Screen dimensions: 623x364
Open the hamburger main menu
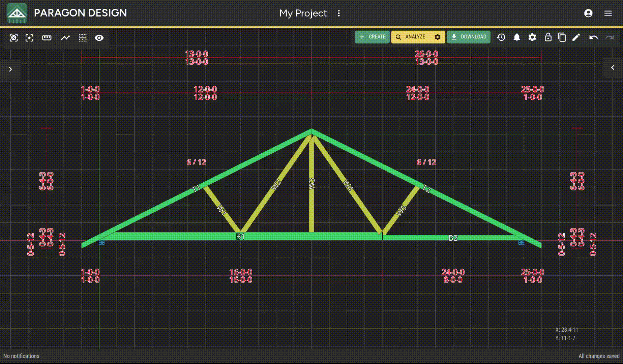coord(608,13)
